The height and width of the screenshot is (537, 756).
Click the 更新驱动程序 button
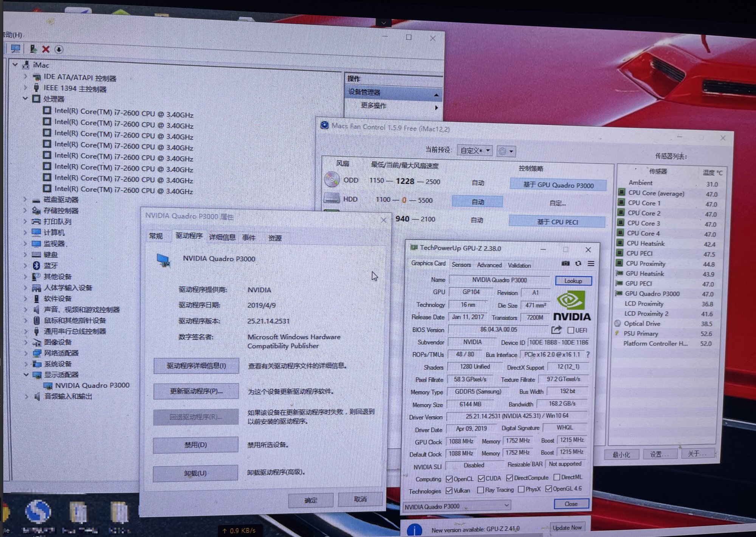(196, 391)
